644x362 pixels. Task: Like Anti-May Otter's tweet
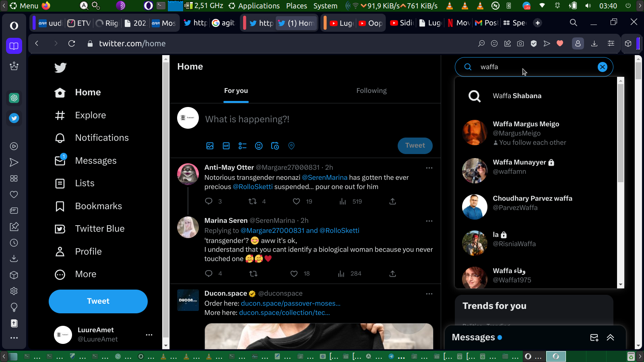296,201
